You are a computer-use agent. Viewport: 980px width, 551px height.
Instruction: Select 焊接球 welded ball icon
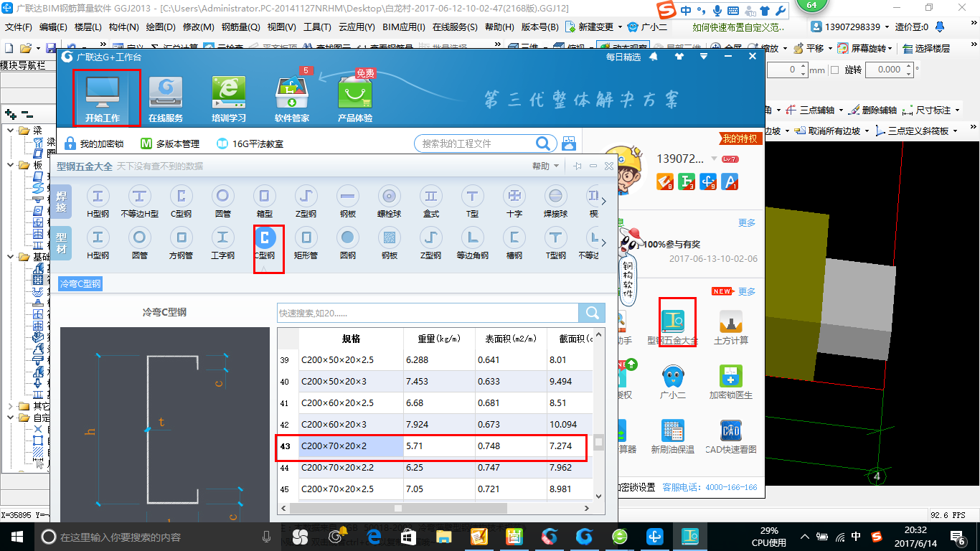(555, 195)
